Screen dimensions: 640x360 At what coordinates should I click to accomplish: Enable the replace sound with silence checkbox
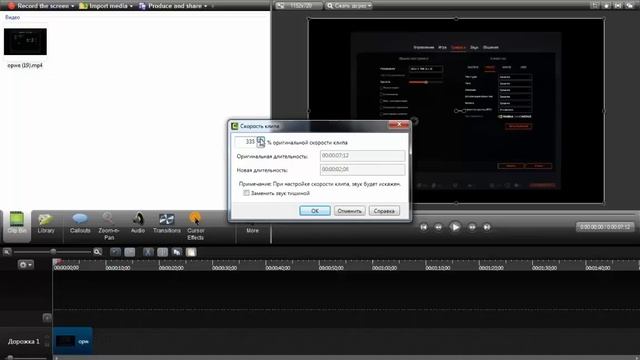tap(246, 193)
